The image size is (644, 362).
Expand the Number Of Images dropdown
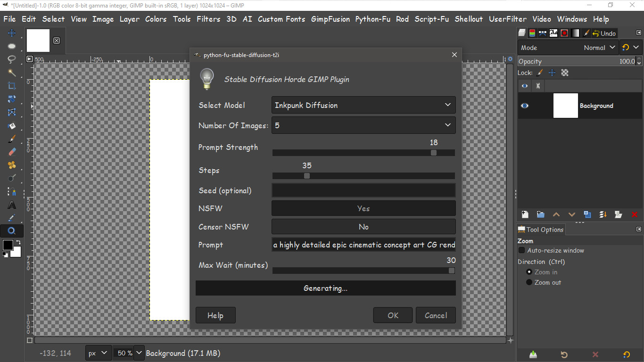click(363, 125)
